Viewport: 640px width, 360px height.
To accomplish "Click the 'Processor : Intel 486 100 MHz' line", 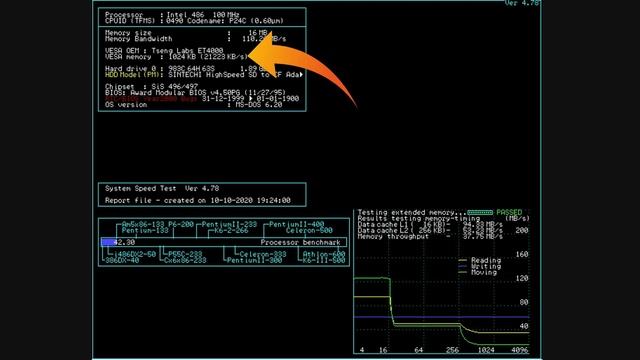I will pyautogui.click(x=172, y=15).
